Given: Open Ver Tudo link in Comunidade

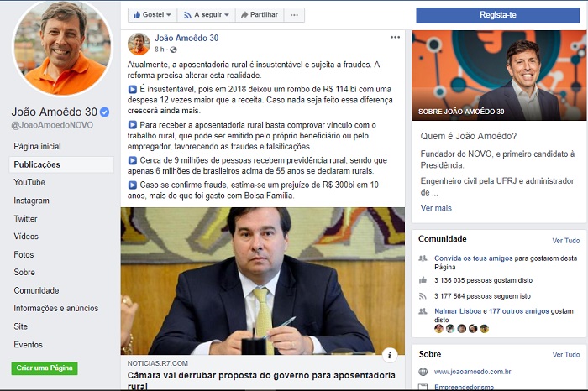Looking at the screenshot, I should [x=565, y=241].
